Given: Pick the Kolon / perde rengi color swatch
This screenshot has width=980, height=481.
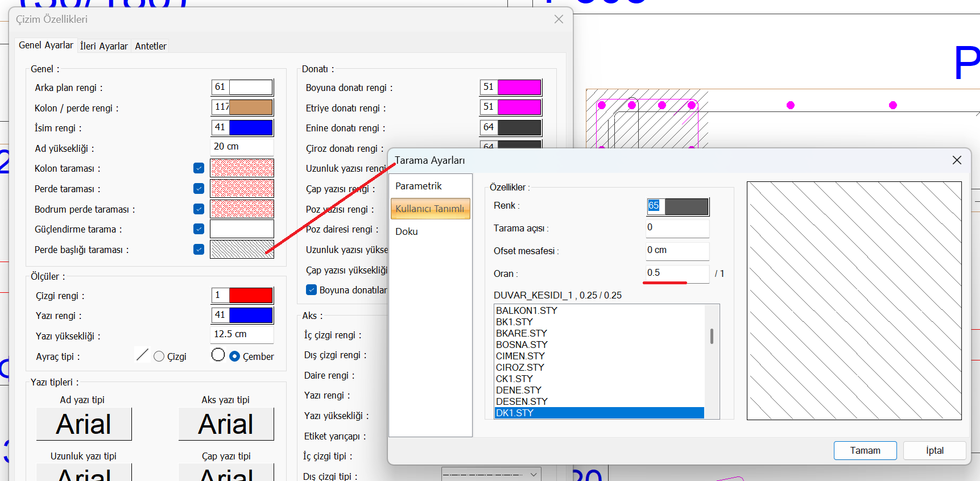Looking at the screenshot, I should 250,107.
